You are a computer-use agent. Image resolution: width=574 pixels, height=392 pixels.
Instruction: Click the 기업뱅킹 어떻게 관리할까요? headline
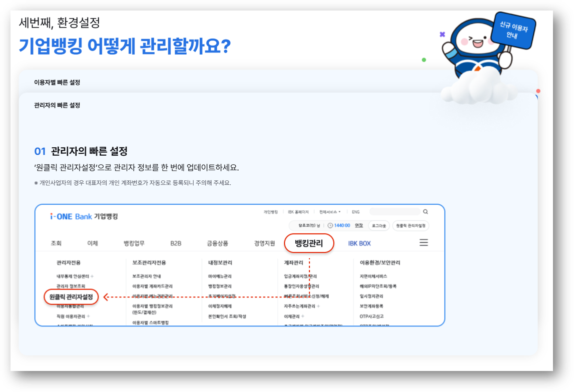point(125,46)
